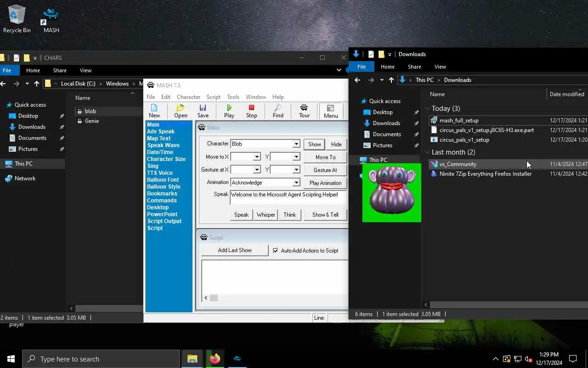Open the Gesture at Y dropdown
588x368 pixels.
pos(296,170)
